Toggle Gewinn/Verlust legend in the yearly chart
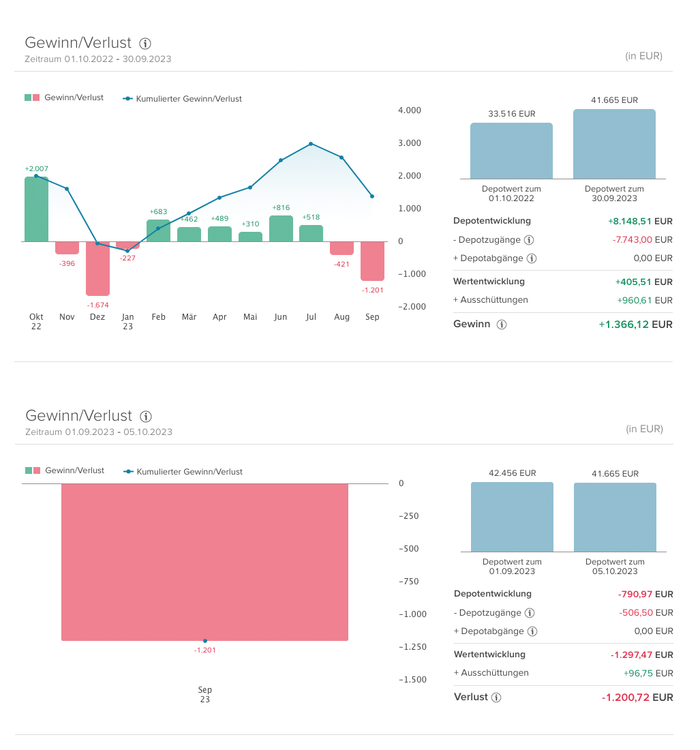This screenshot has width=700, height=750. tap(65, 98)
